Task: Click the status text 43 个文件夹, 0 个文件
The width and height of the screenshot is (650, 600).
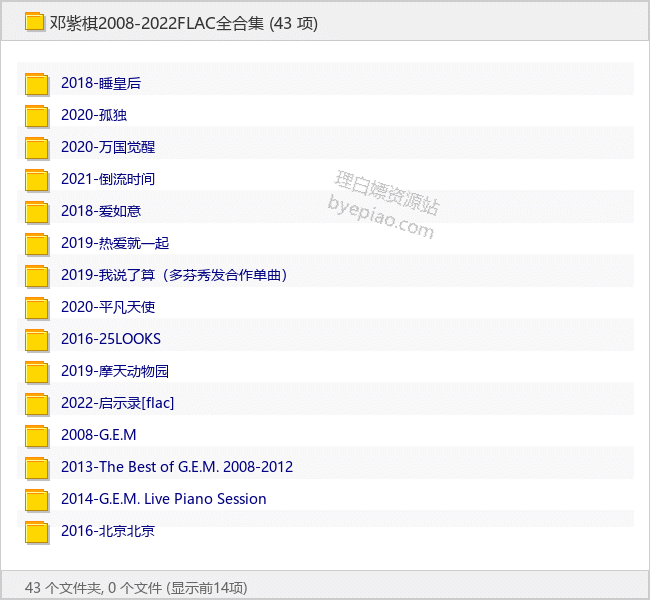Action: [x=93, y=588]
